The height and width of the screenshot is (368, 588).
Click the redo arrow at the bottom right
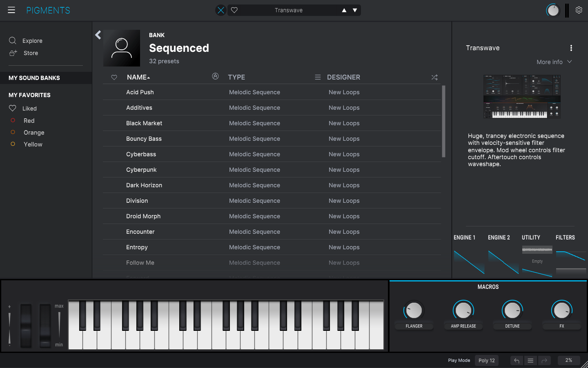[x=544, y=361]
